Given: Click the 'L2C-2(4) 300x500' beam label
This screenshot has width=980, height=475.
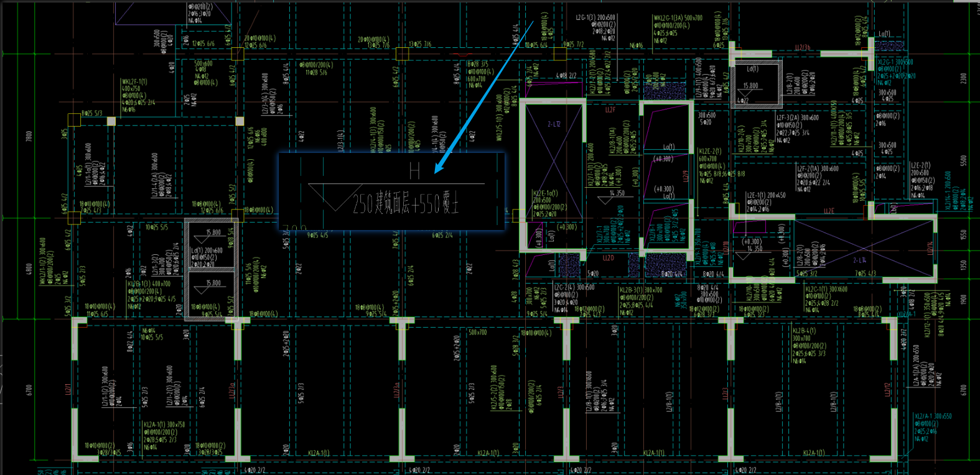Looking at the screenshot, I should (x=574, y=287).
